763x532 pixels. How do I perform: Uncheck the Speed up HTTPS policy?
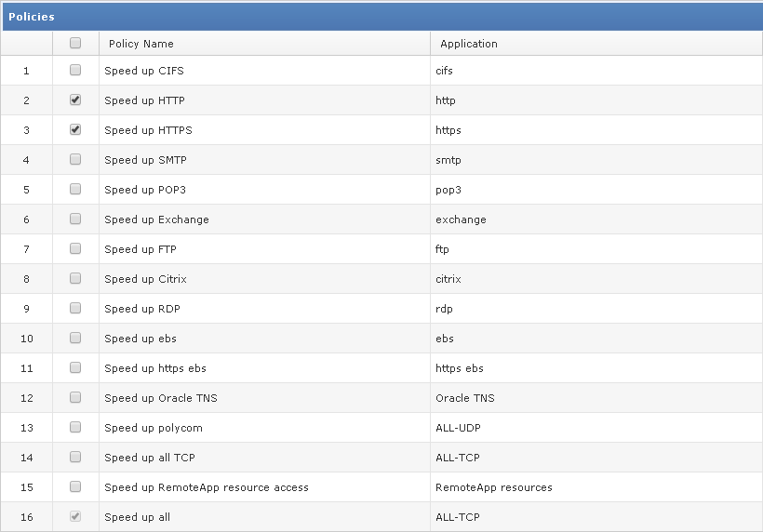click(75, 129)
